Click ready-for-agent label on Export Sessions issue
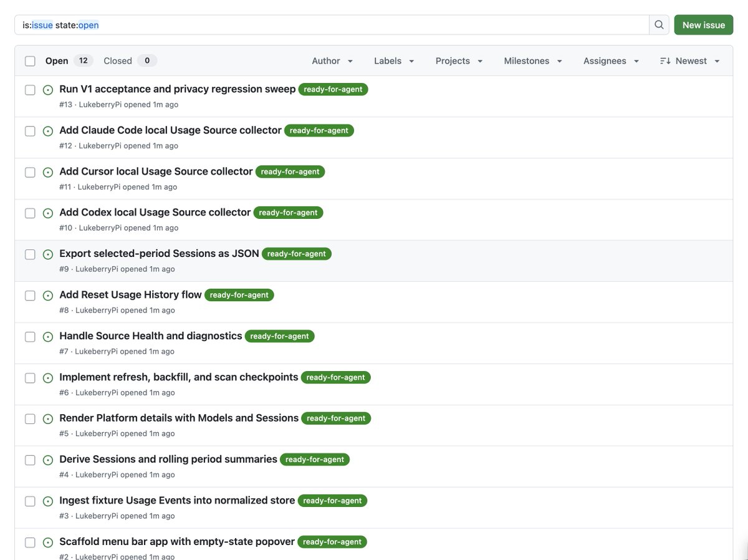 coord(297,254)
